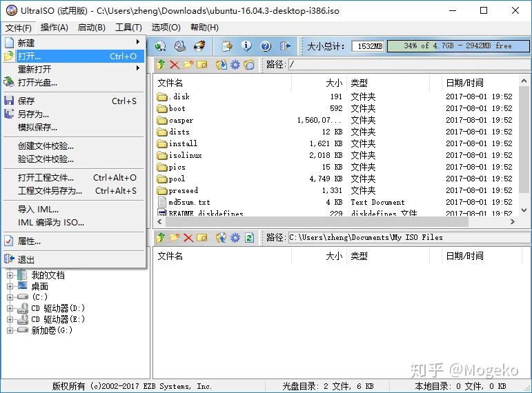Click the 34% of 4.7GB capacity bar
Viewport: 532px width, 393px height.
pyautogui.click(x=458, y=46)
